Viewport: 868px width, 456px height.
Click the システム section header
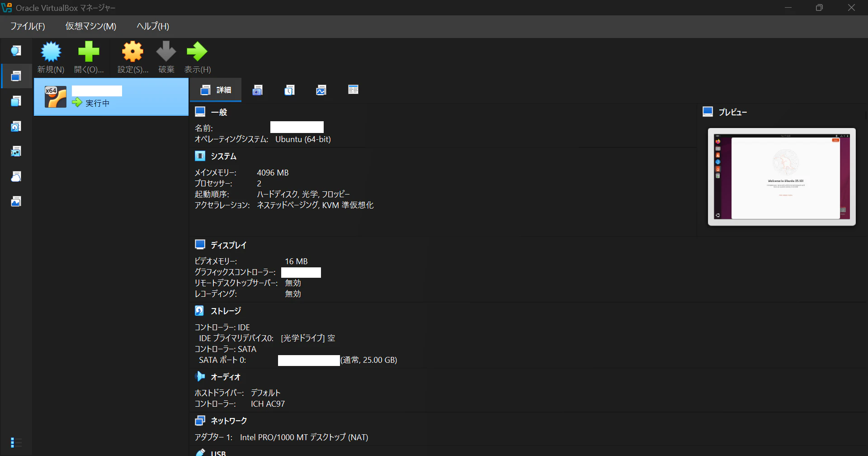[224, 156]
